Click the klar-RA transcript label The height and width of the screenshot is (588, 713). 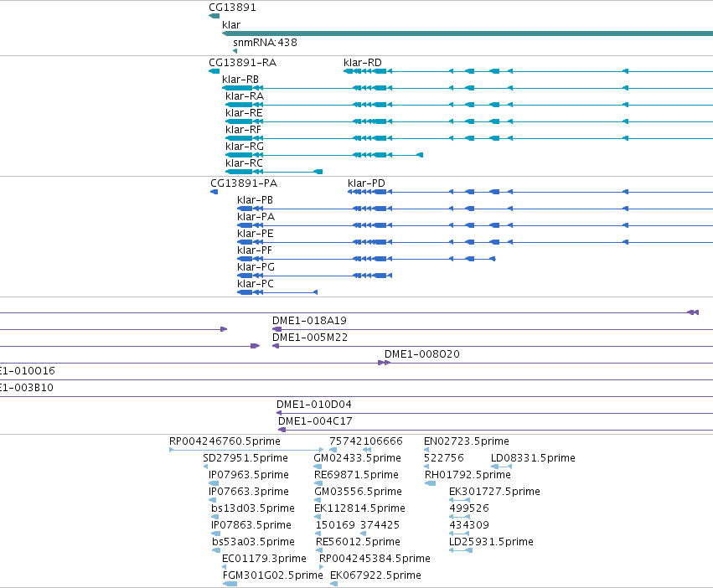coord(245,96)
